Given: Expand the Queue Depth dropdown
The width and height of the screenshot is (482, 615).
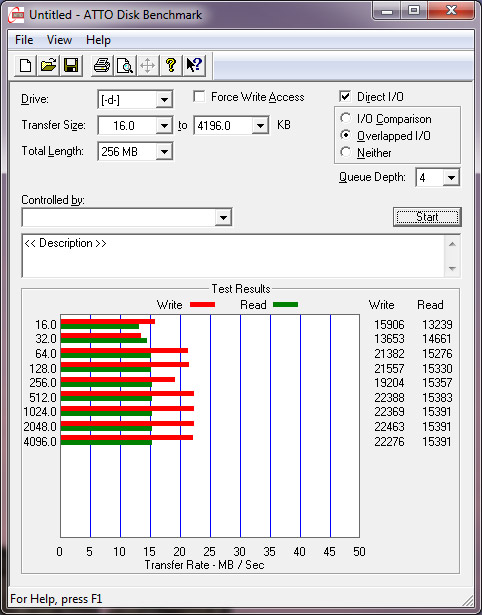Looking at the screenshot, I should pos(451,178).
